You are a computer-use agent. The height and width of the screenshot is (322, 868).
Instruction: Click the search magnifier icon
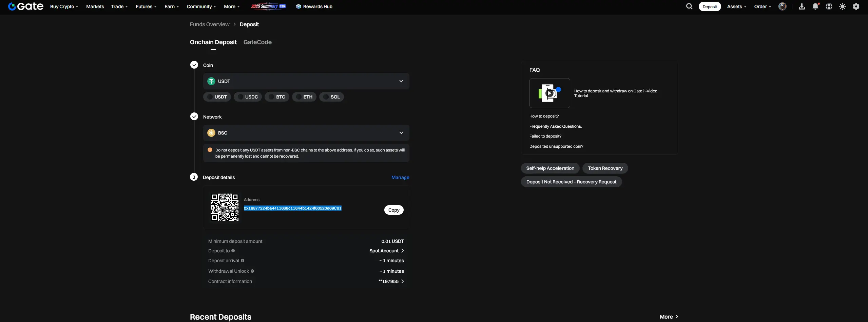[x=689, y=6]
